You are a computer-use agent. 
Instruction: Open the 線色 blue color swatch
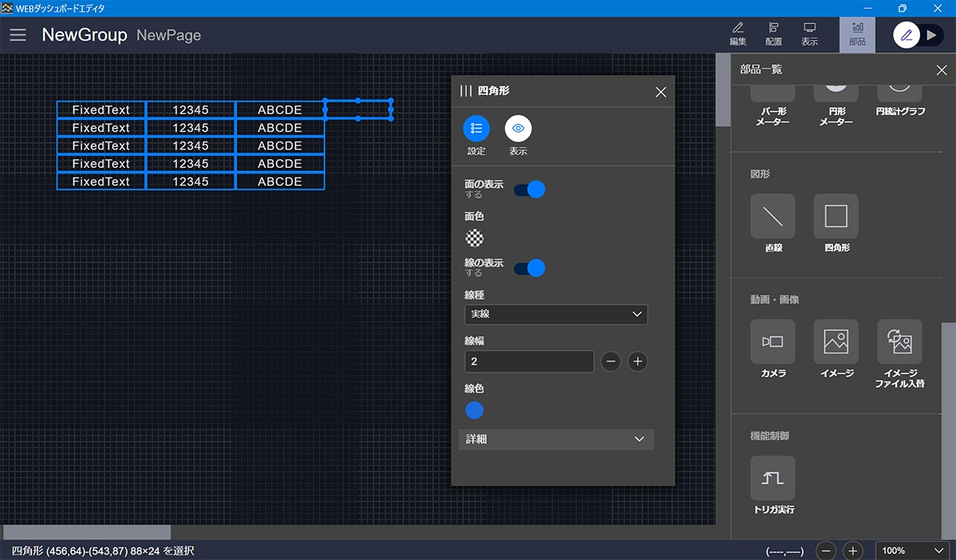coord(474,411)
